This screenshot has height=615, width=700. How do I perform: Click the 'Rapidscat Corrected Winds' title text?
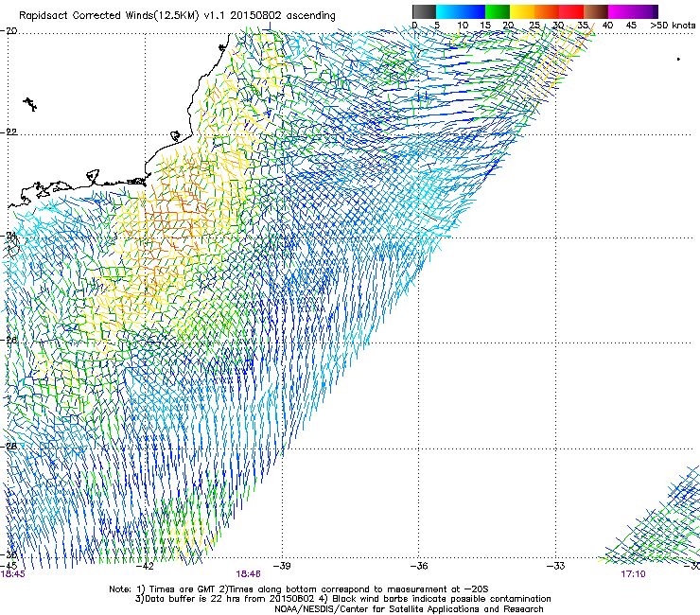(x=88, y=15)
